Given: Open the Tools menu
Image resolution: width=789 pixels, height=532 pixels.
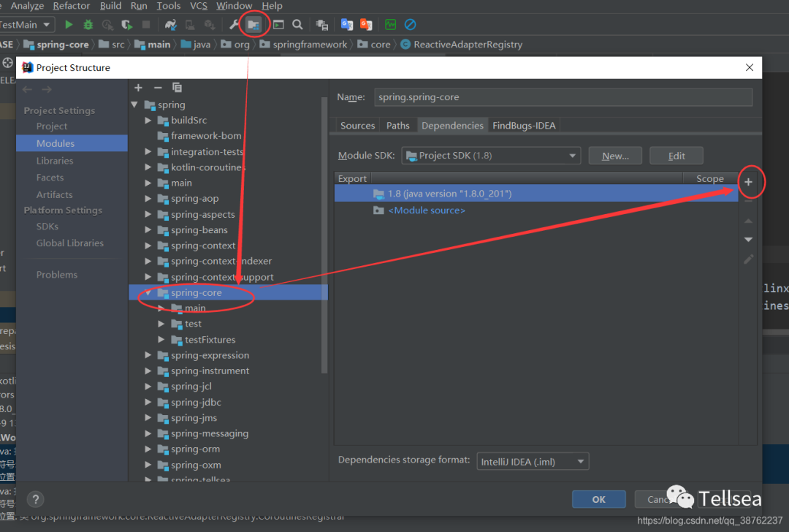Looking at the screenshot, I should (x=169, y=6).
